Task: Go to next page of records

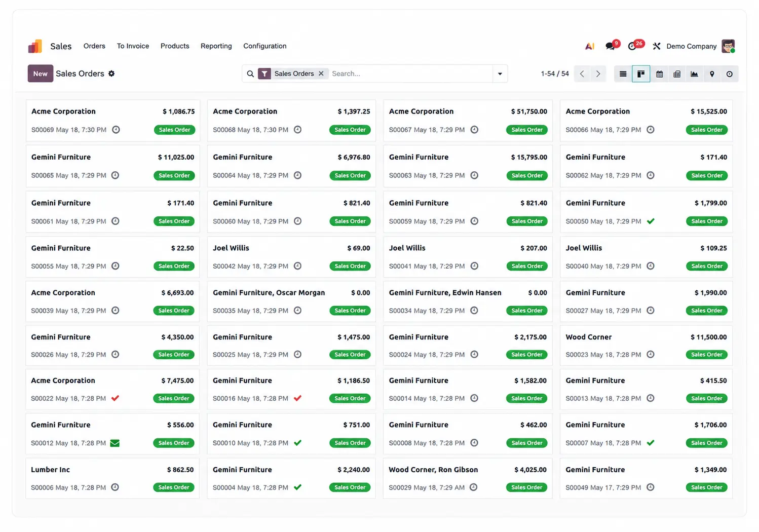Action: [598, 74]
